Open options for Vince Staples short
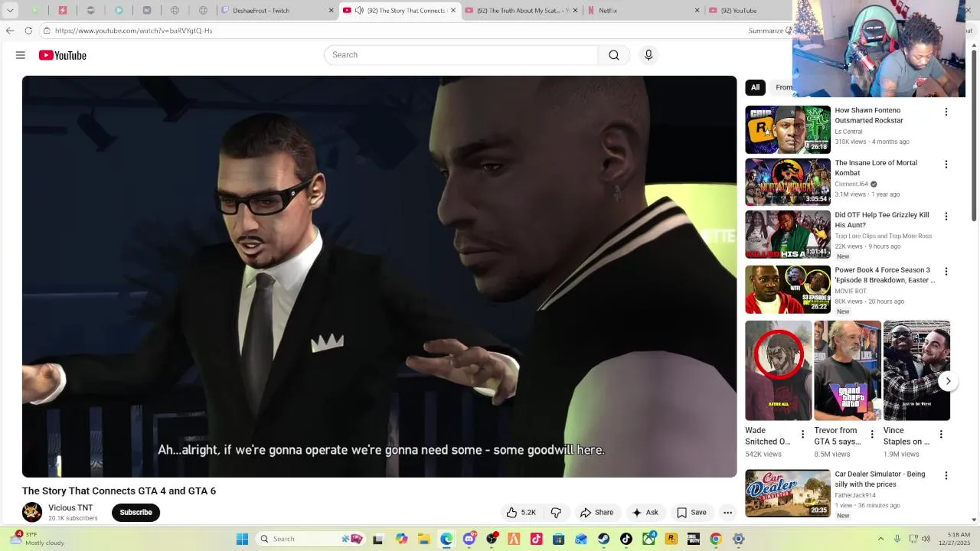This screenshot has height=551, width=980. [941, 435]
